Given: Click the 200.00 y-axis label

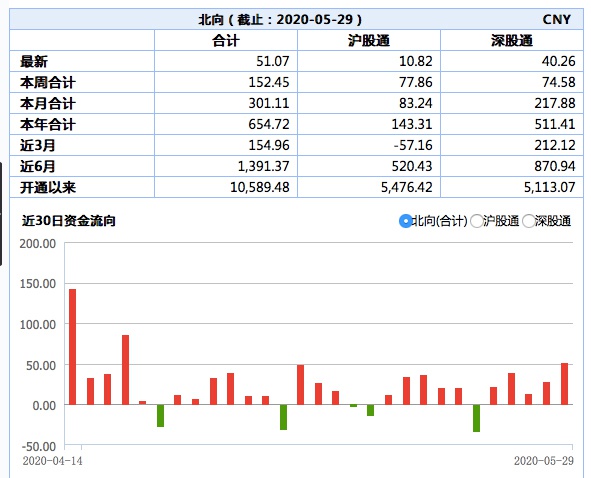Looking at the screenshot, I should (x=38, y=244).
